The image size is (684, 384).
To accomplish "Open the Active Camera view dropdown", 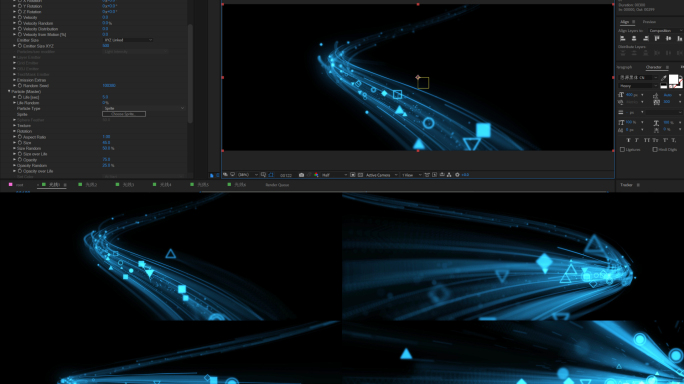I will 381,175.
